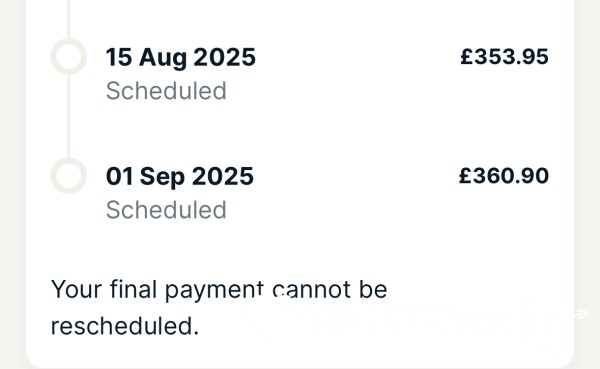
Task: Click the grey page margin left of the card
Action: pos(13,184)
